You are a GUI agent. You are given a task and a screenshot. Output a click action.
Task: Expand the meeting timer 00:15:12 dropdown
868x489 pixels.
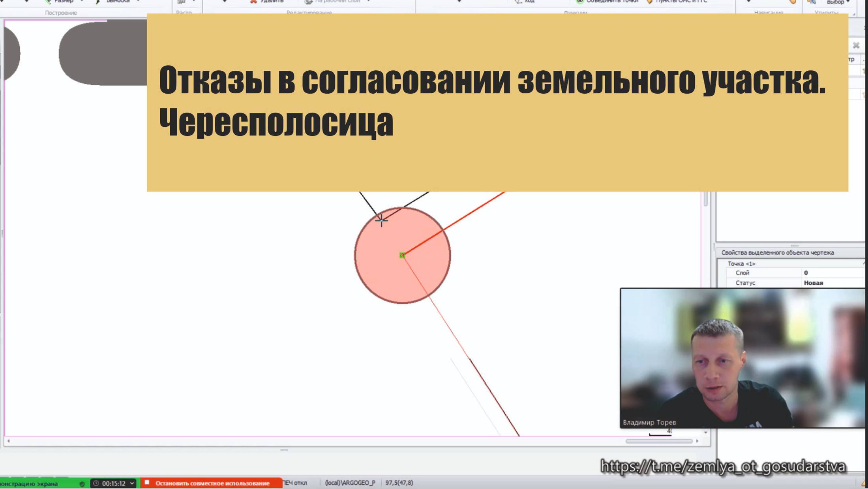coord(131,483)
